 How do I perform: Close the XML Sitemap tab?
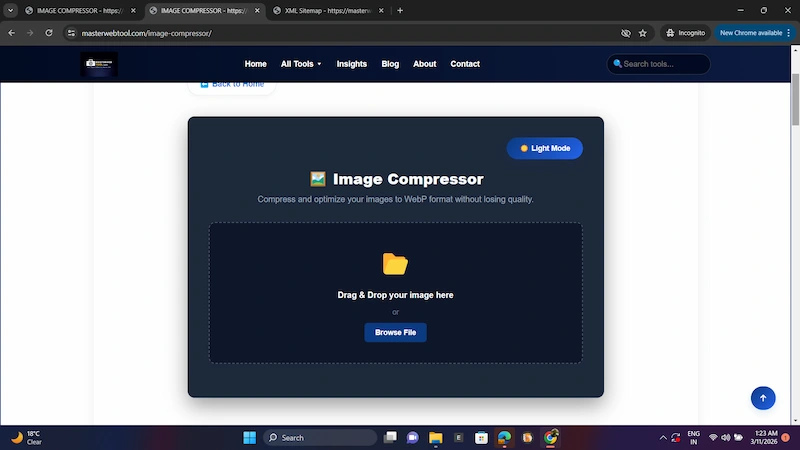[381, 10]
